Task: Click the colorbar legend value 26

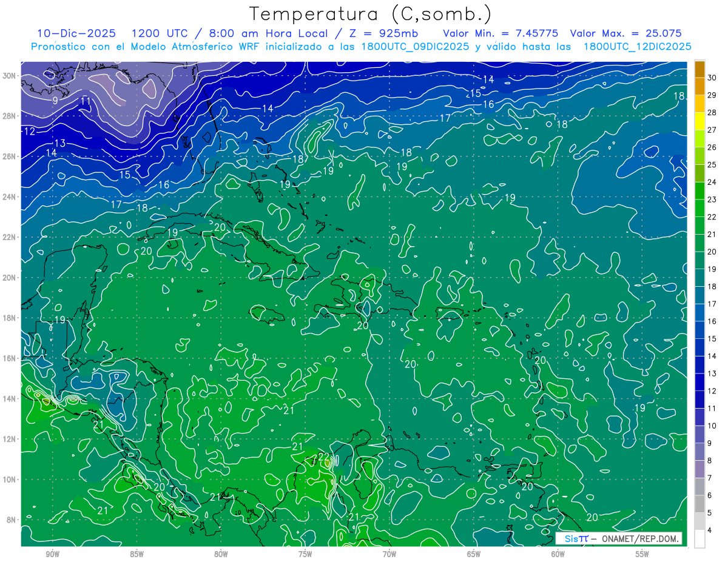Action: pyautogui.click(x=712, y=147)
